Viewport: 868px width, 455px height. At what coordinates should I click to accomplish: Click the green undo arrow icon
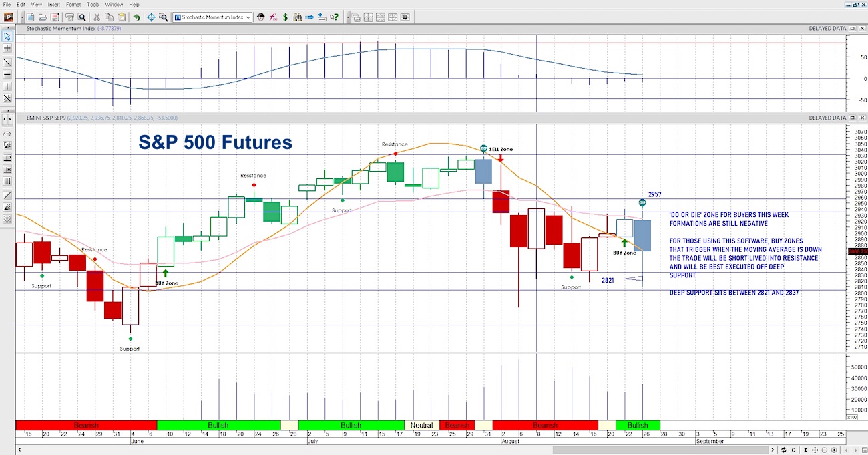(x=137, y=17)
